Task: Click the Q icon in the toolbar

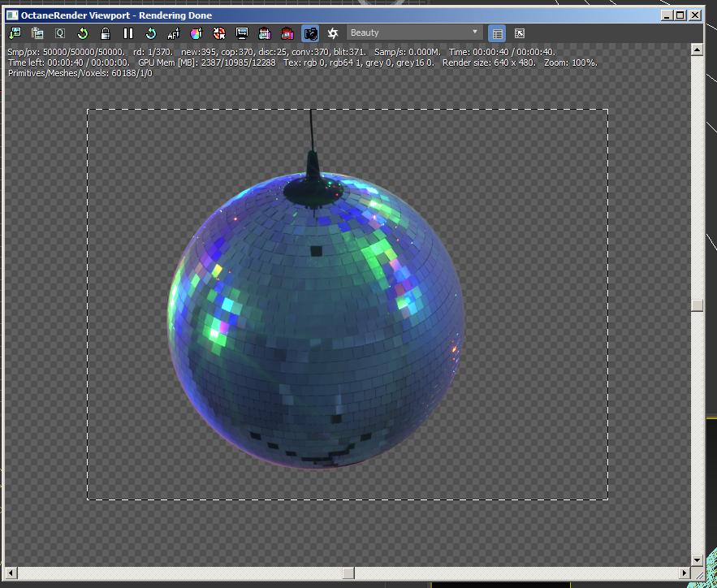Action: (60, 33)
